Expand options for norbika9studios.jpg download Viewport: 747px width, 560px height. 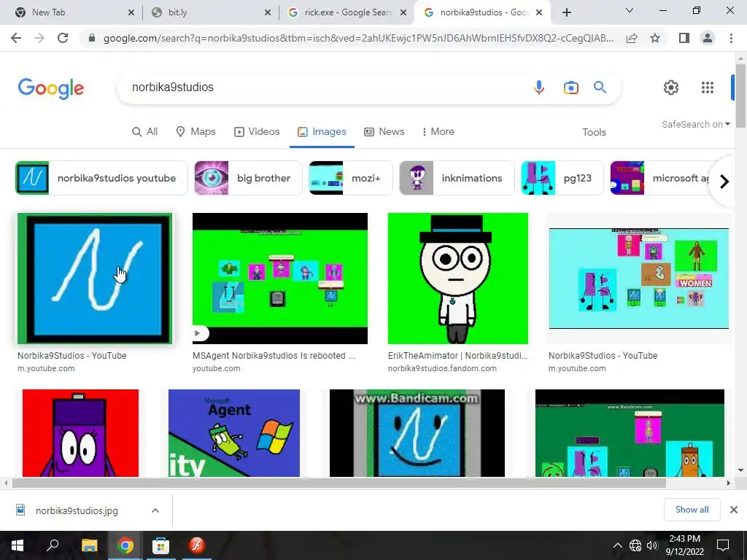[155, 510]
